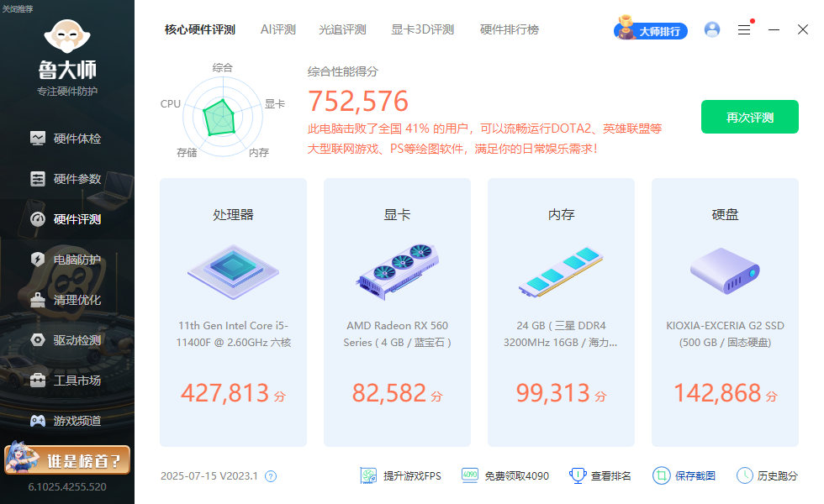Click the 关闭推荐 label
This screenshot has width=824, height=504.
pyautogui.click(x=18, y=9)
